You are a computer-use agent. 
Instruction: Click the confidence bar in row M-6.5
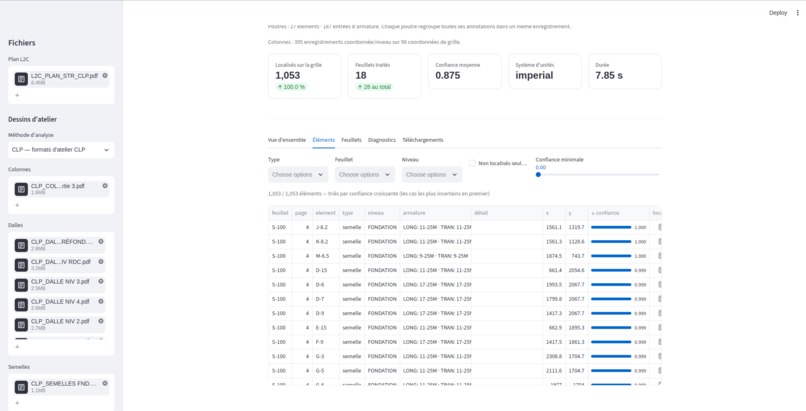(611, 256)
